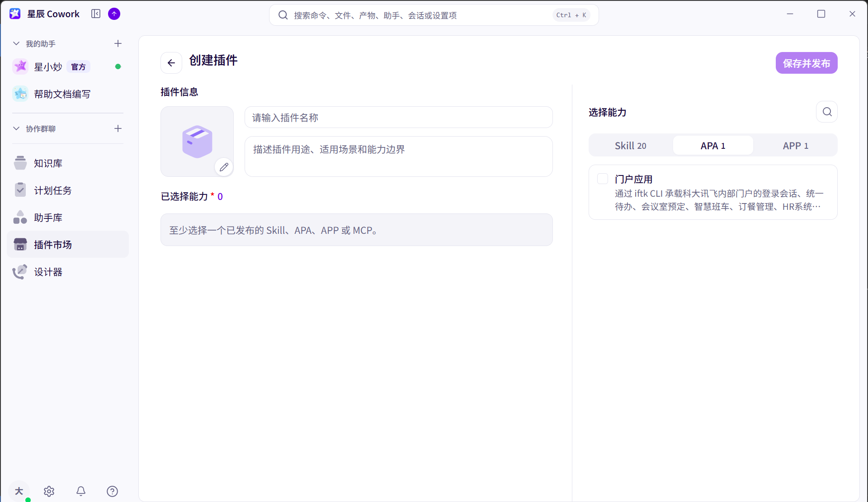Minimize the application window
The height and width of the screenshot is (502, 868).
point(790,14)
